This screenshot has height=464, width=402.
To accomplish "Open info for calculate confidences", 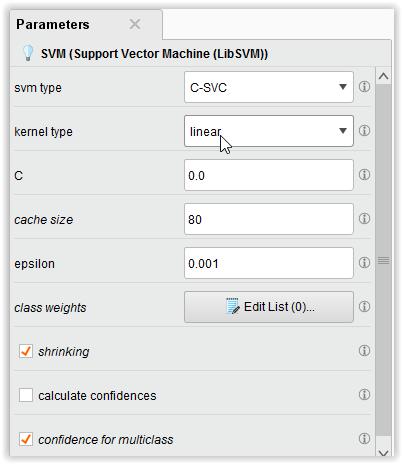I will click(364, 394).
